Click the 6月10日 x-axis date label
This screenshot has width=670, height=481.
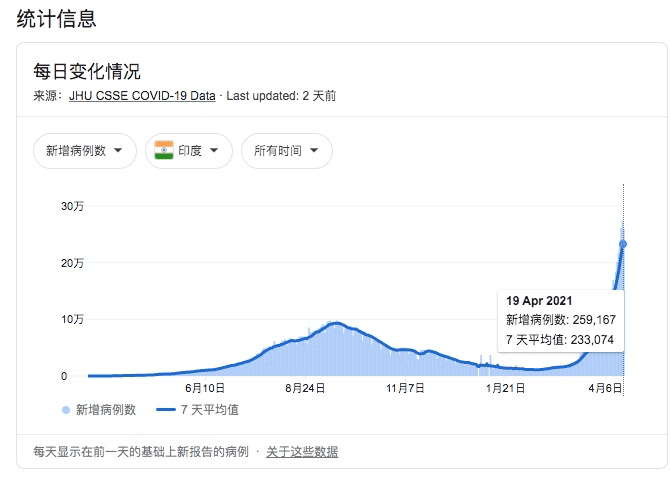point(205,388)
